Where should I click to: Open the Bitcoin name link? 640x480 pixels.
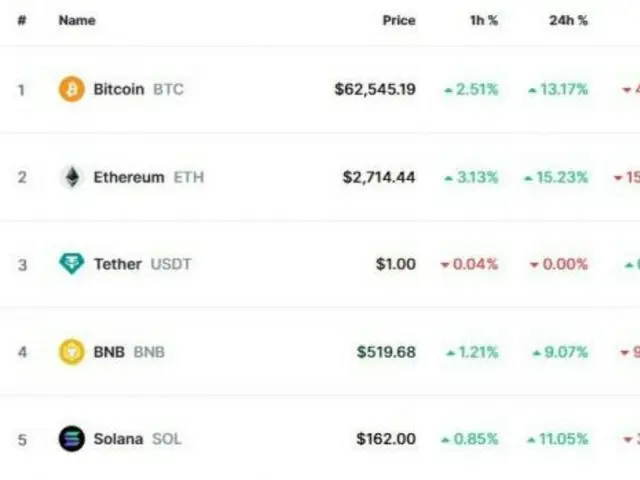(x=119, y=89)
